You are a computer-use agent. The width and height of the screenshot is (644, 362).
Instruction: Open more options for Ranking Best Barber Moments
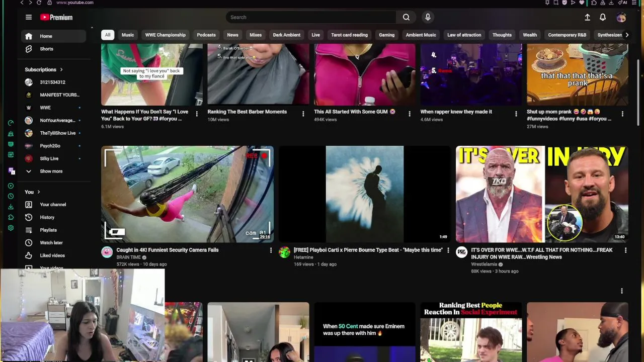[303, 114]
